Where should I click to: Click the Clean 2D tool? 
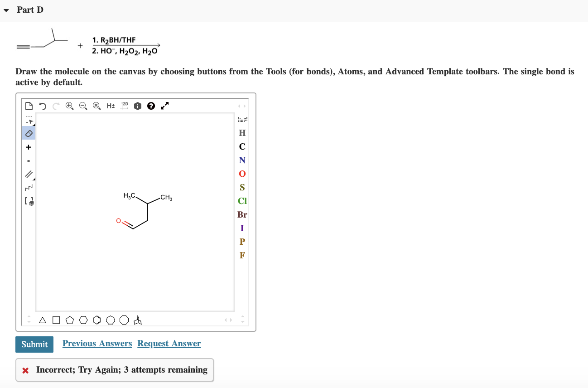(x=124, y=106)
